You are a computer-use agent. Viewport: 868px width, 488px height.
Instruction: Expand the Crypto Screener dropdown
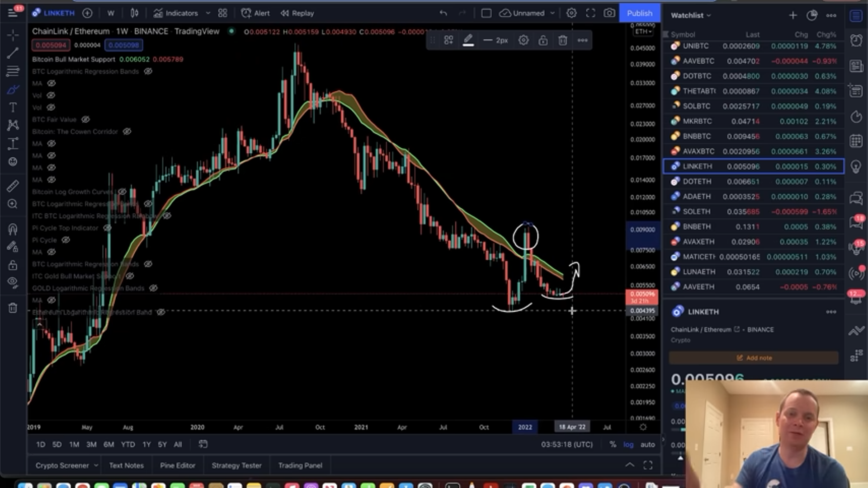96,465
